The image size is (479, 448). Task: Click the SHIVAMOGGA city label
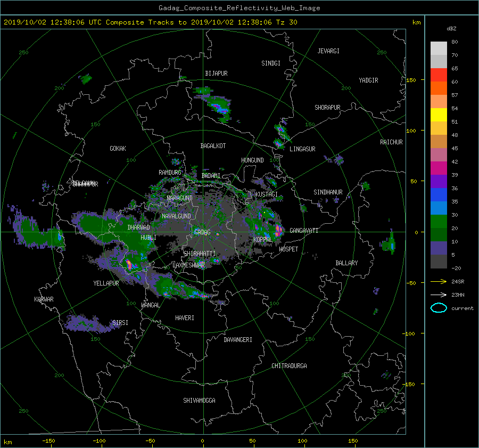199,400
